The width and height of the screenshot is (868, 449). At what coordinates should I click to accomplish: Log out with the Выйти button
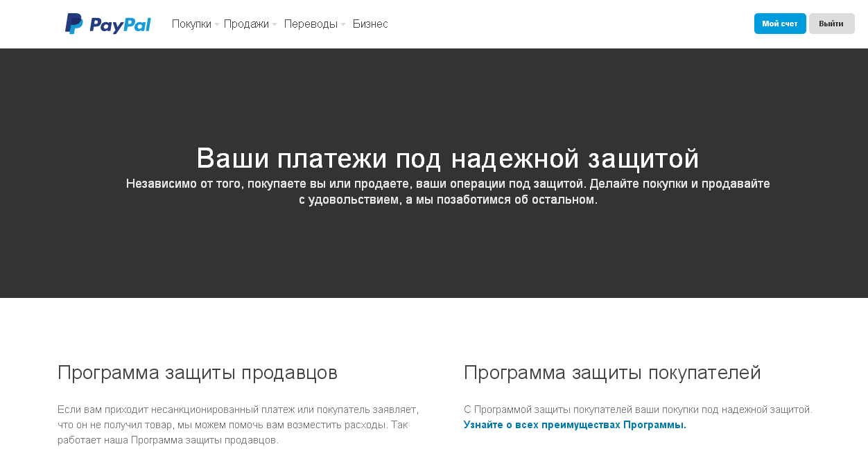831,24
